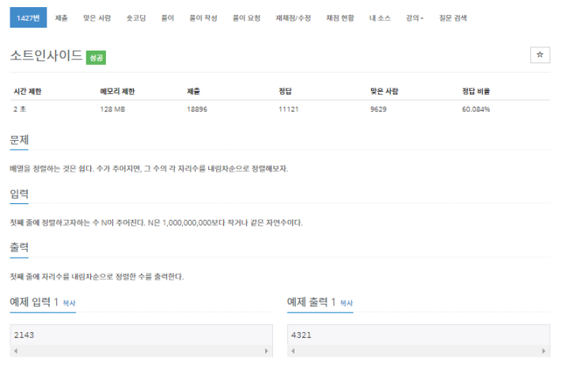This screenshot has height=367, width=588.
Task: Click the 정답 column header in table
Action: click(285, 91)
